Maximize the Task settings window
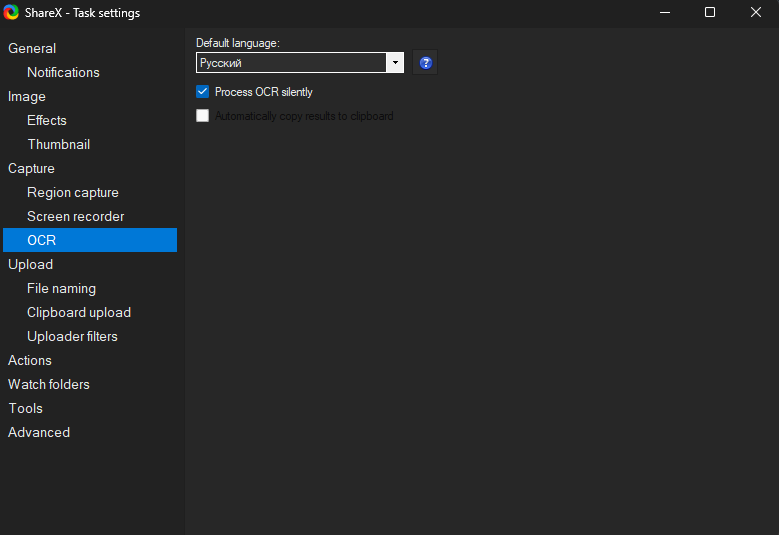This screenshot has height=535, width=779. (x=710, y=13)
